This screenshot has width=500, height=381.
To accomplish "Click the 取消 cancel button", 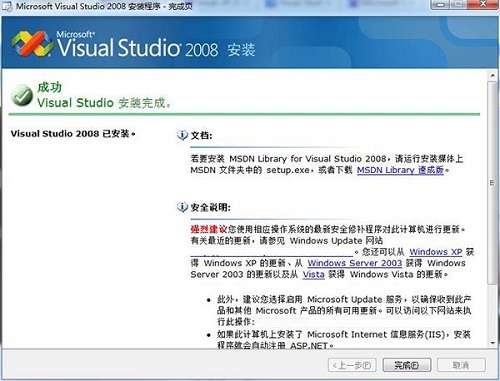I will pos(461,365).
